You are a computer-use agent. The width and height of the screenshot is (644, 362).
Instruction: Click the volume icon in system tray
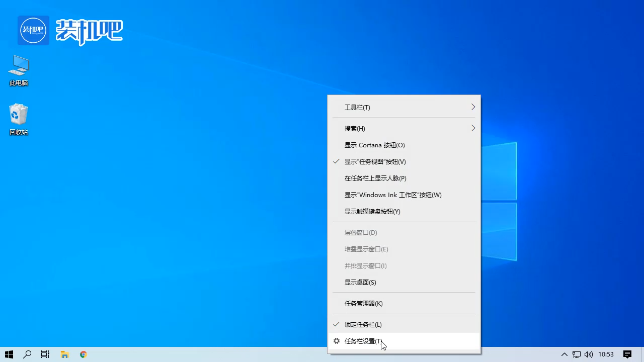pos(588,354)
